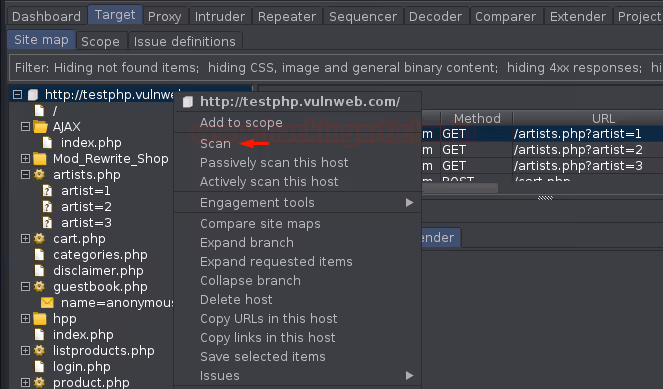Switch to the Scope sub-tab
This screenshot has height=389, width=663.
pyautogui.click(x=100, y=41)
